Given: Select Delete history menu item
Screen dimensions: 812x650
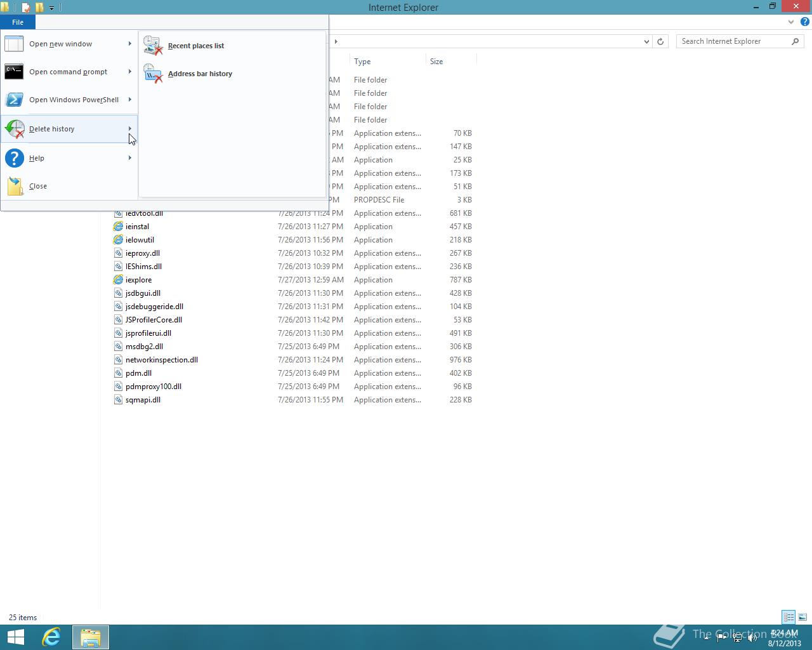Looking at the screenshot, I should [x=69, y=129].
